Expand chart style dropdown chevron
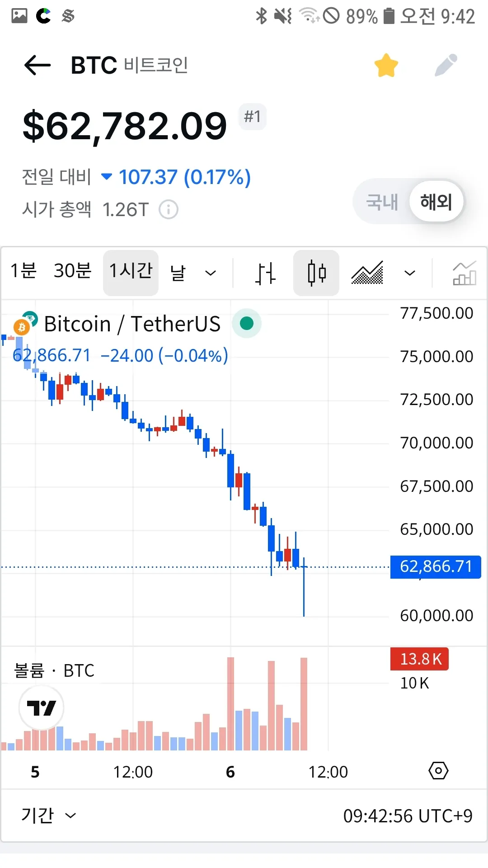This screenshot has height=868, width=488. (410, 273)
